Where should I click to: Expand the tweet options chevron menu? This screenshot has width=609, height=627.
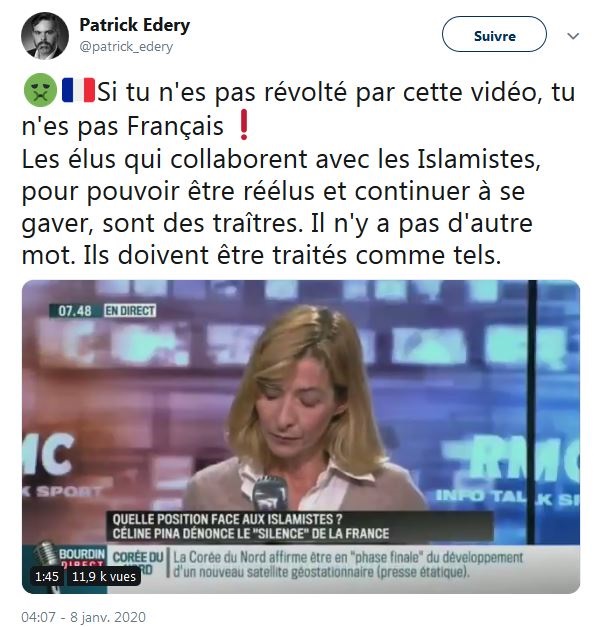[x=573, y=36]
